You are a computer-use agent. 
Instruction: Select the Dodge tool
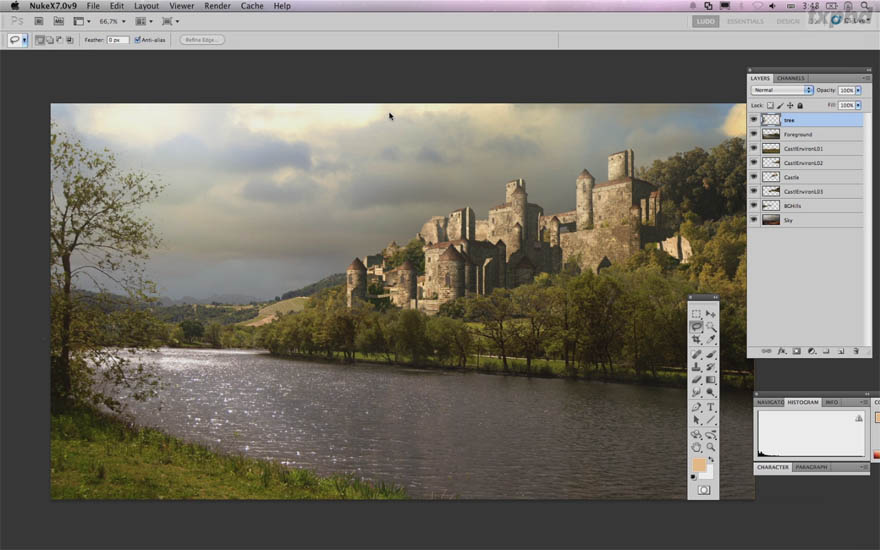[711, 392]
